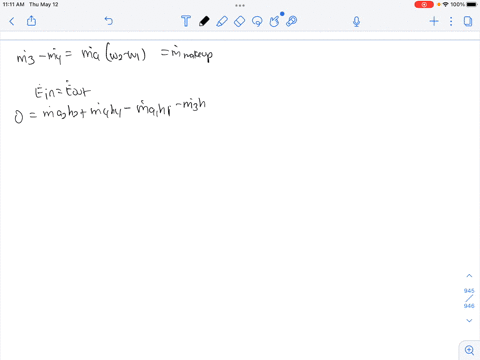Undo the last stroke

click(x=109, y=21)
